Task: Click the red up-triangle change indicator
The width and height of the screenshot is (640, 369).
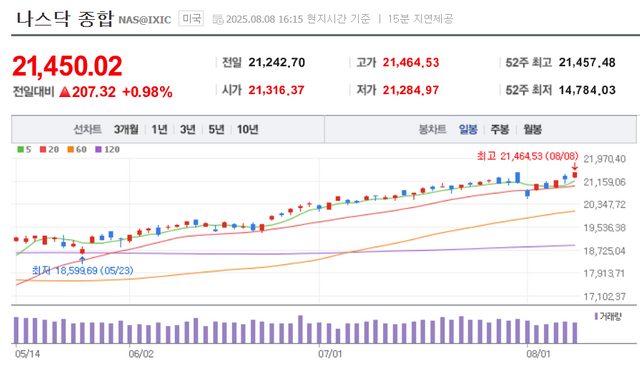Action: pos(65,91)
